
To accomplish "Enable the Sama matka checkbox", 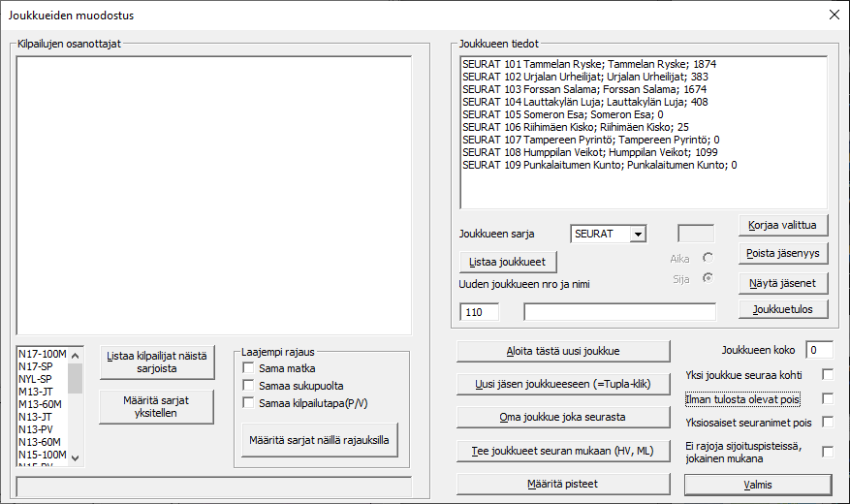I will [x=249, y=368].
